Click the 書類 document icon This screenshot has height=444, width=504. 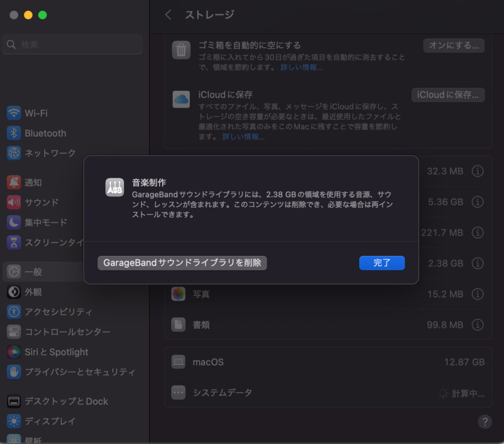pos(178,325)
